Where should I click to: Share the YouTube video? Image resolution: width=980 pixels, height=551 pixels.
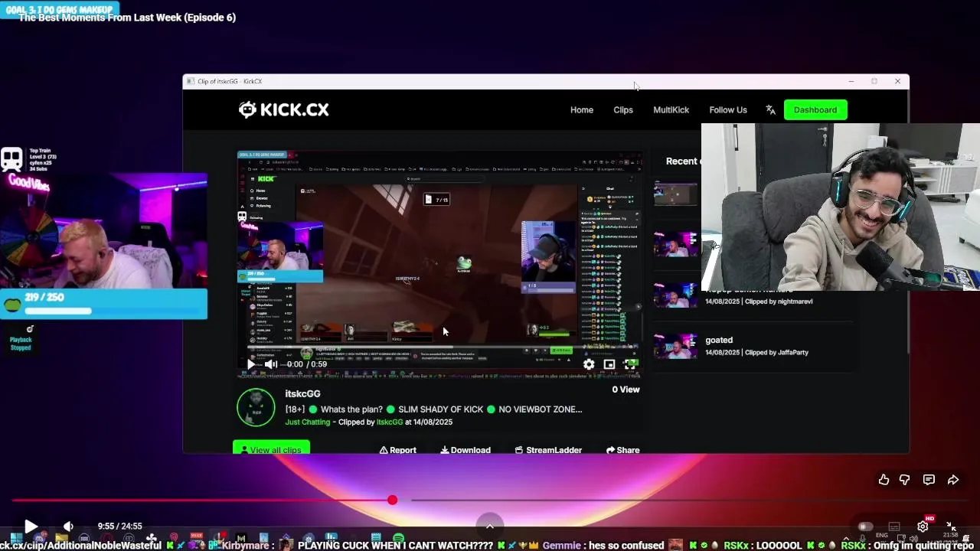[953, 480]
